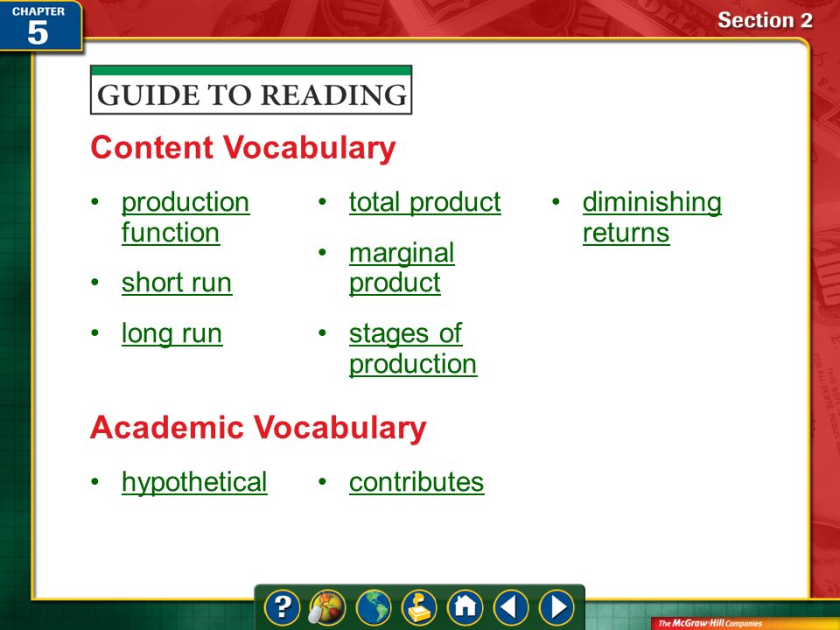
Task: Click the yellow cash register icon
Action: pos(419,607)
